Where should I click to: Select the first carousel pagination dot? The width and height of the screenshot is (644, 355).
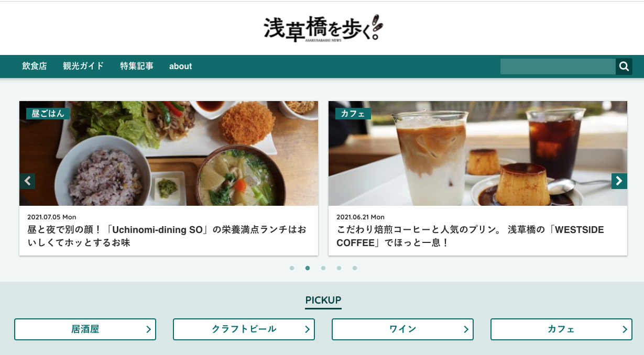click(292, 268)
